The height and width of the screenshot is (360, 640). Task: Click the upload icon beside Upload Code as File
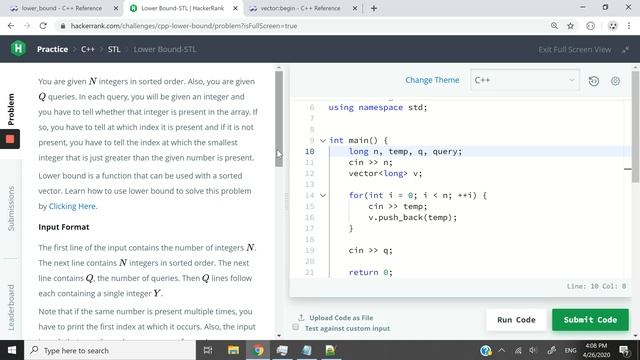pyautogui.click(x=301, y=318)
